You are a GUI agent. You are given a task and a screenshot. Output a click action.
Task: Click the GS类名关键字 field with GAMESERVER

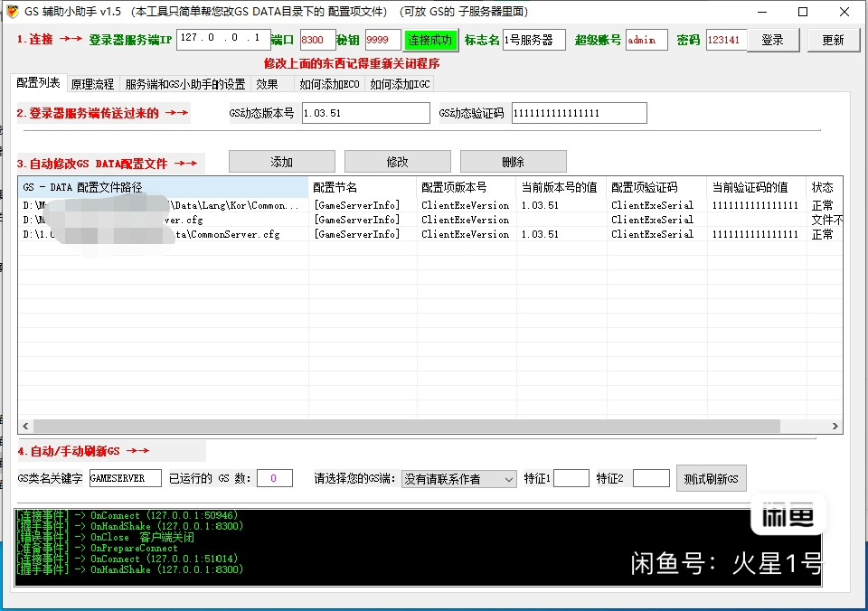[x=125, y=478]
